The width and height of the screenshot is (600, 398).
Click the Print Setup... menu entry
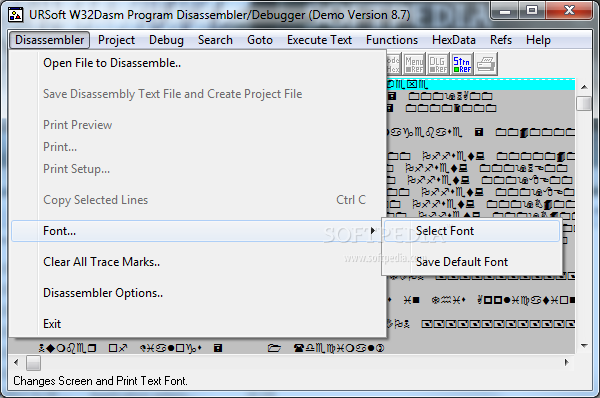pos(198,169)
